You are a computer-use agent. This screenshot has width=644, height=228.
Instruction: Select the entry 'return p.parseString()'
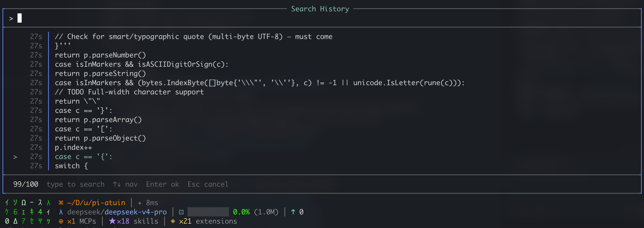tap(100, 74)
